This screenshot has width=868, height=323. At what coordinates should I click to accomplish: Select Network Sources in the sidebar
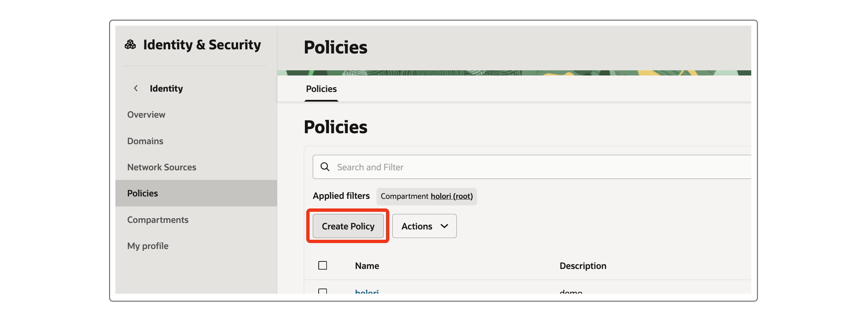(x=161, y=167)
